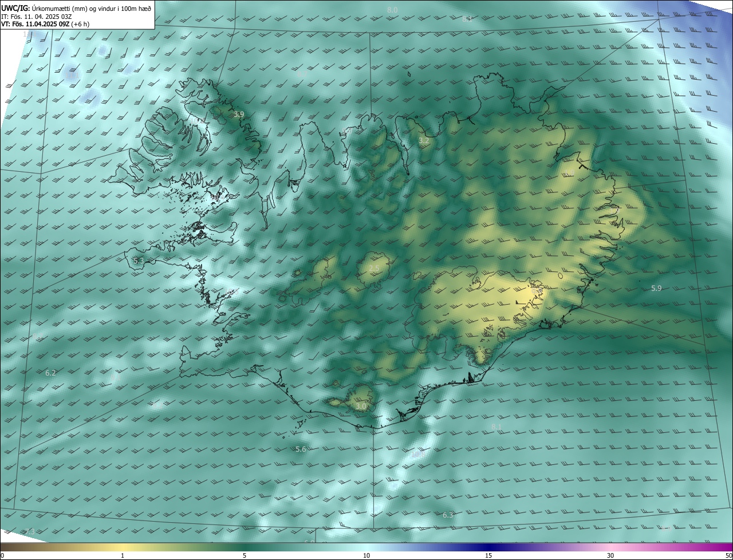Click the color scale label 1
The width and height of the screenshot is (733, 560).
pos(123,555)
